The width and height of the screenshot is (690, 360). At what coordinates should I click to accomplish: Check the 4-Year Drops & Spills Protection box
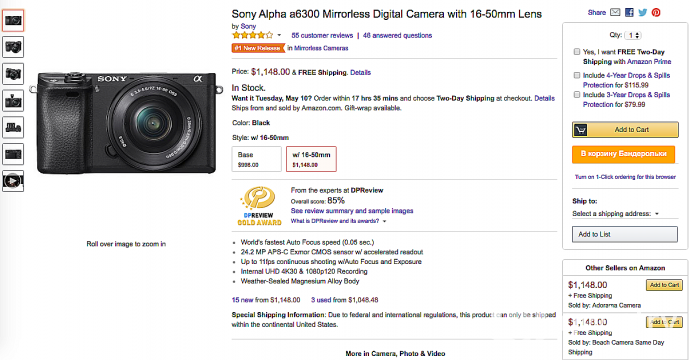tap(576, 75)
